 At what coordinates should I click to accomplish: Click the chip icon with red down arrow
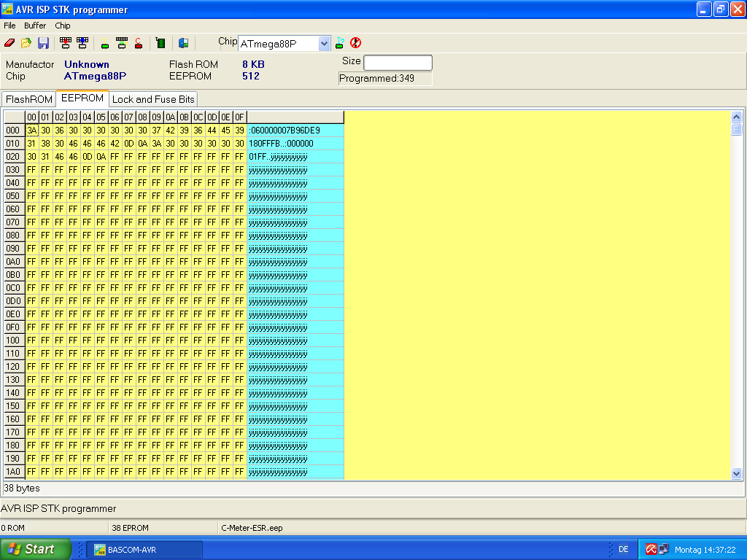66,43
